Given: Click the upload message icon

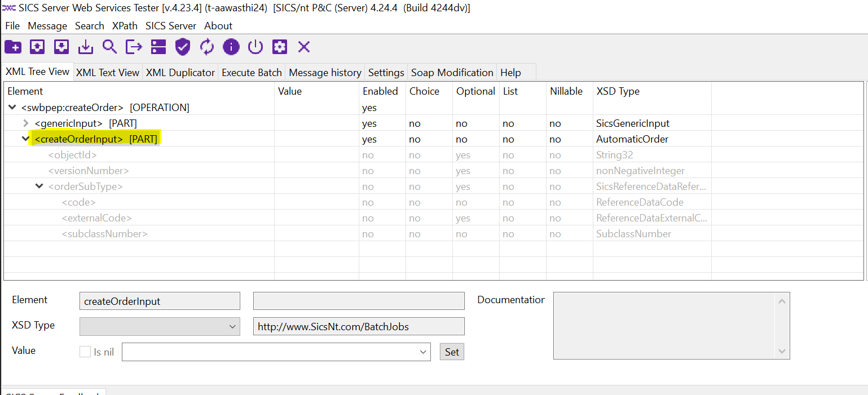Looking at the screenshot, I should pyautogui.click(x=37, y=47).
